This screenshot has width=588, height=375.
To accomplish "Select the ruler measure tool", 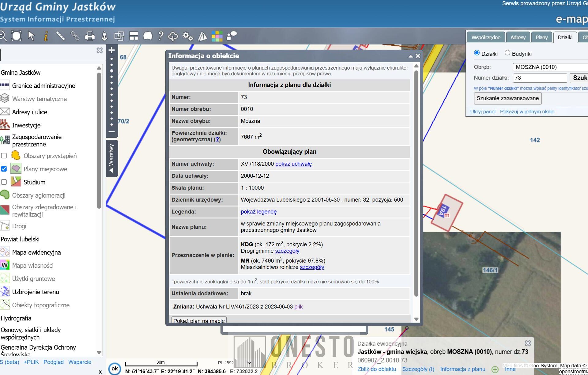I will pyautogui.click(x=60, y=36).
